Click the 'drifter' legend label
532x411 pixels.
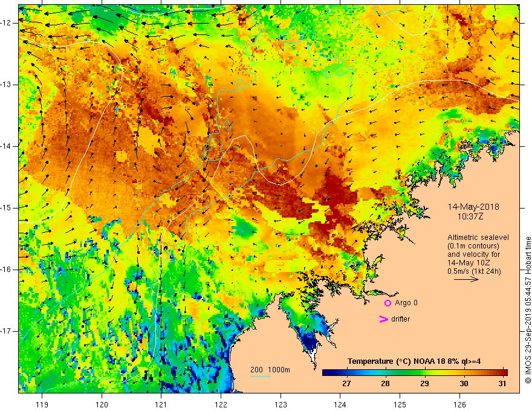(400, 319)
